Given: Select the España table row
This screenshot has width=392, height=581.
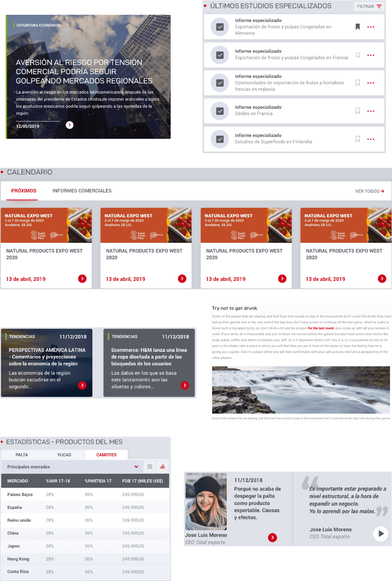Looking at the screenshot, I should pyautogui.click(x=85, y=507).
